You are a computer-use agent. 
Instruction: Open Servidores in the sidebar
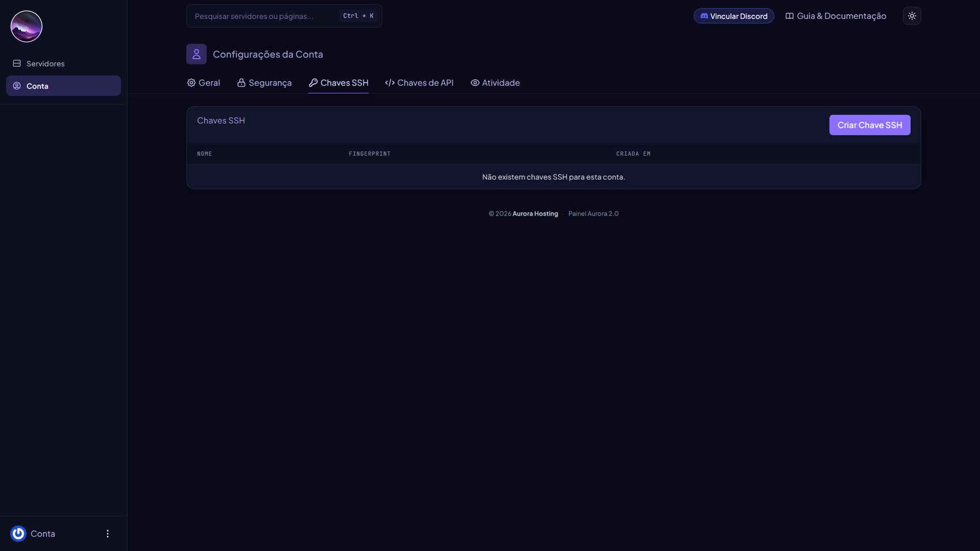pyautogui.click(x=63, y=63)
